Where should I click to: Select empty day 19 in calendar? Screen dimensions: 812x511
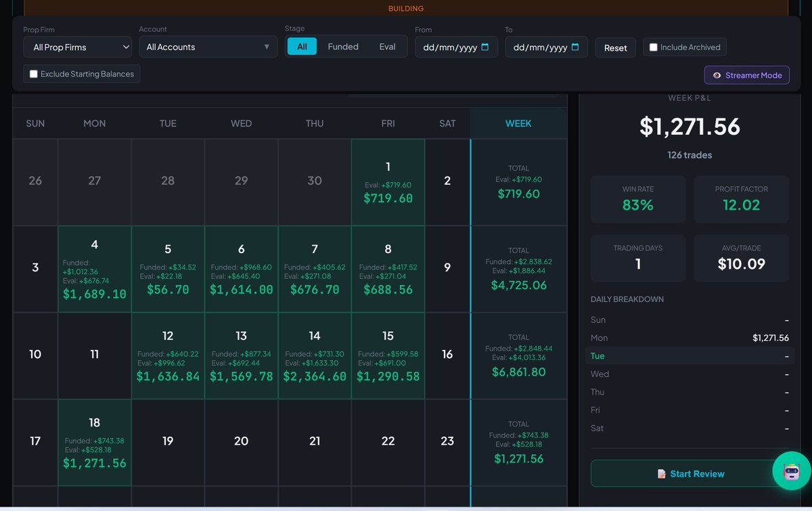pyautogui.click(x=168, y=443)
